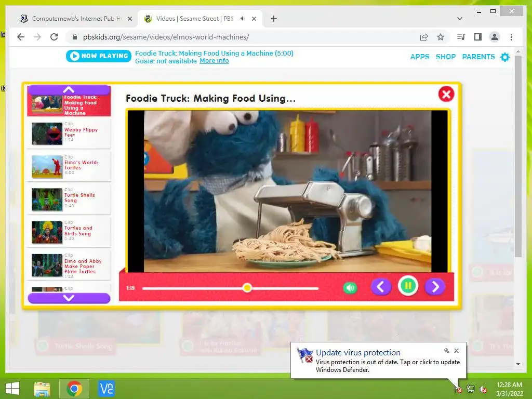Screen dimensions: 532x399
Task: Bookmark this page with the star icon
Action: point(441,37)
